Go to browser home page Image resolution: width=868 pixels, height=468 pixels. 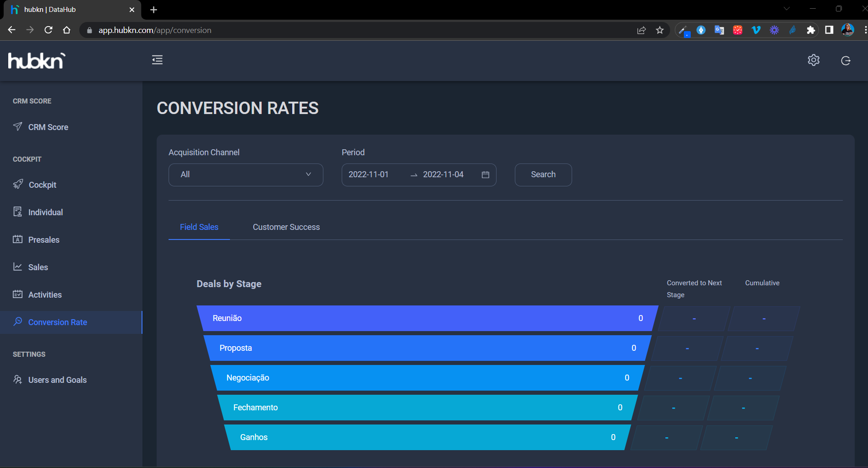coord(66,30)
